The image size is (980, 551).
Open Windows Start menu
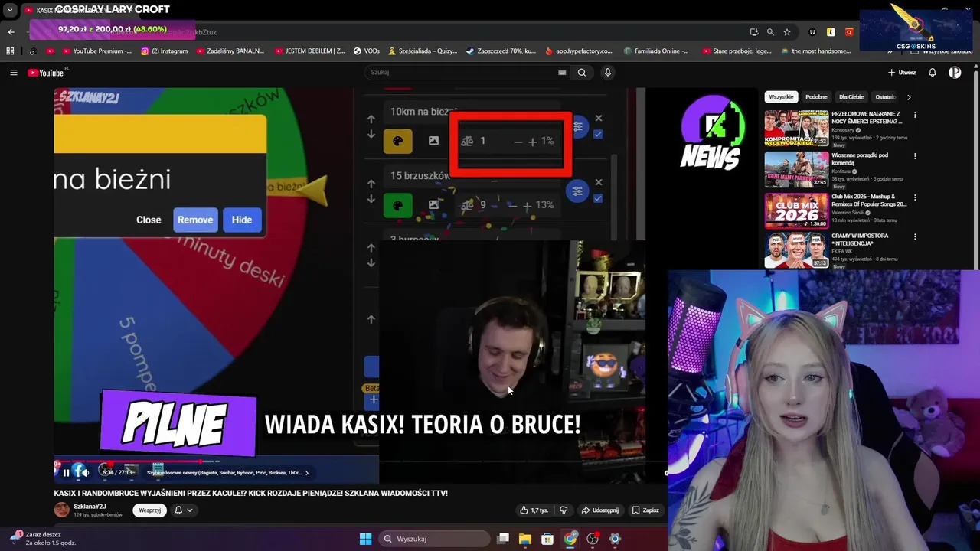tap(365, 539)
